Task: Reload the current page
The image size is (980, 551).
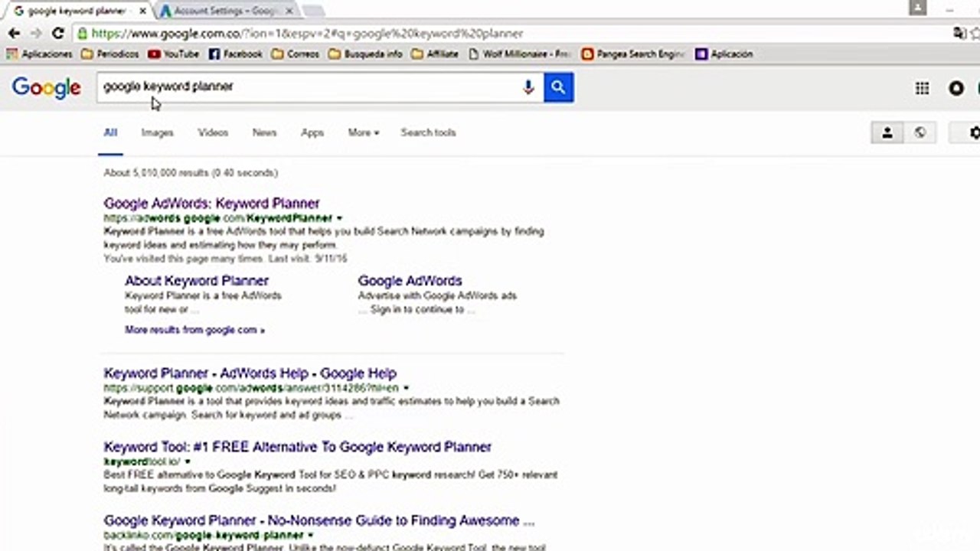Action: 57,34
